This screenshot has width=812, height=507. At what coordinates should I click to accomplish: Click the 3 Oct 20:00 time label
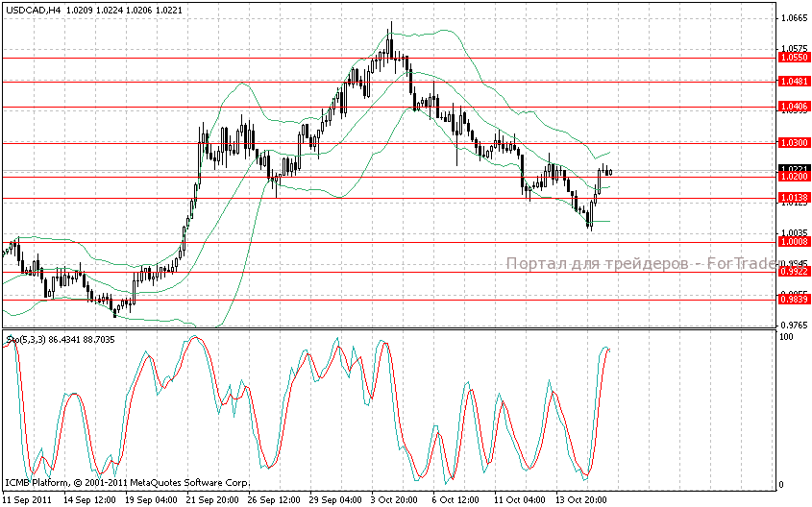click(x=394, y=499)
